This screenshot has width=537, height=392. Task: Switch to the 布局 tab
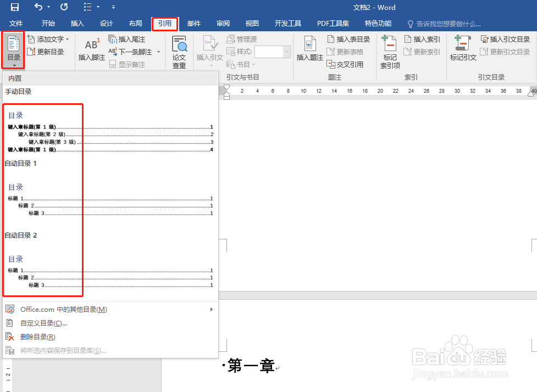pyautogui.click(x=135, y=24)
